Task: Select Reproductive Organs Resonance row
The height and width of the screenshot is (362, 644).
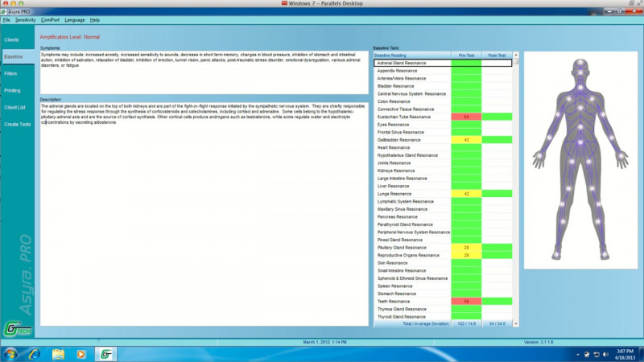Action: pos(443,255)
